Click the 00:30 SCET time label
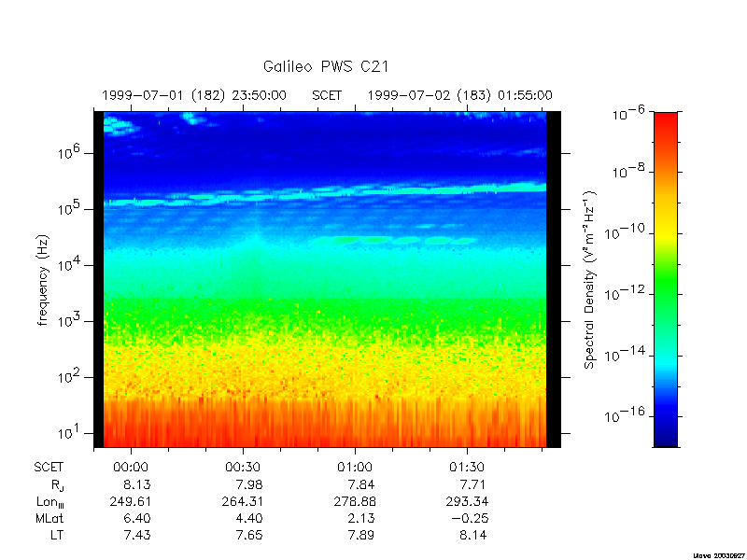747x560 pixels. 243,468
